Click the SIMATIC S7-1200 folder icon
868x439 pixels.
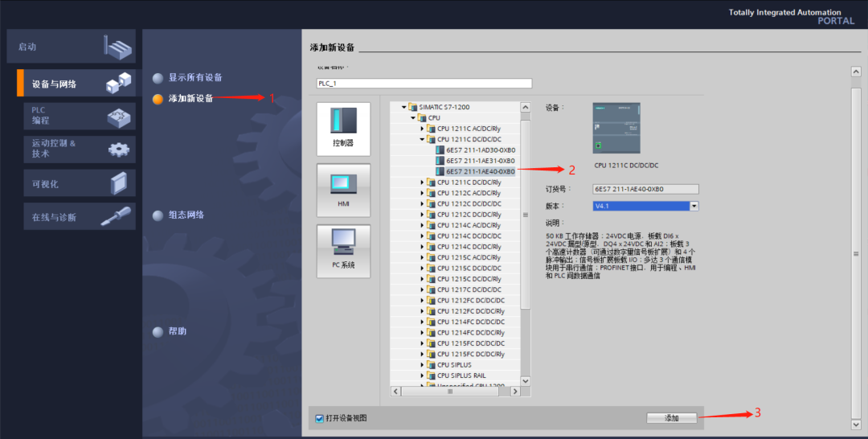point(412,107)
